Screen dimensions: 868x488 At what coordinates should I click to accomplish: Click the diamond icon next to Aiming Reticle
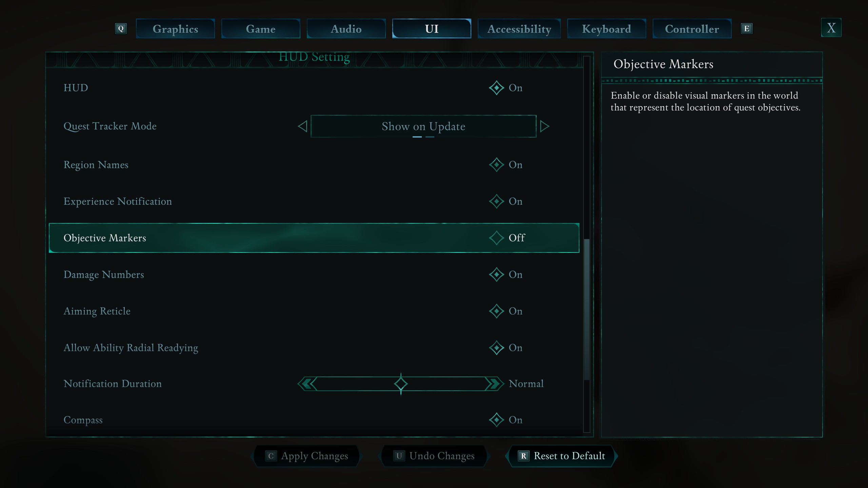[495, 310]
